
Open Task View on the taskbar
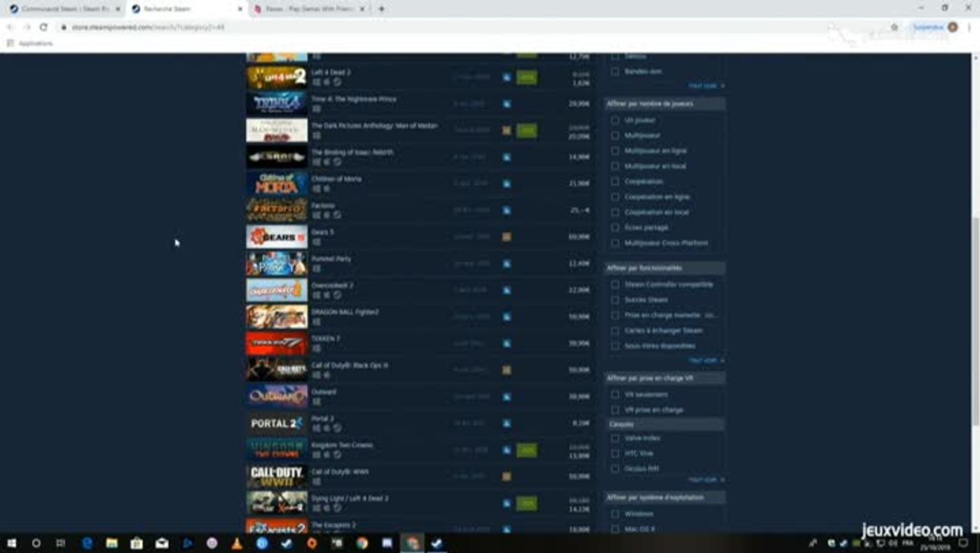tap(61, 543)
